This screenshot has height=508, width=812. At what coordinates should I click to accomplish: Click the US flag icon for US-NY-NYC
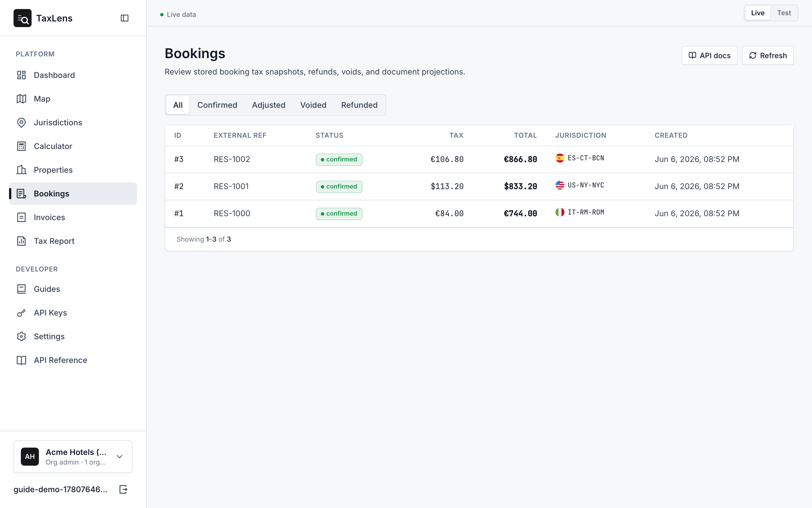coord(560,185)
